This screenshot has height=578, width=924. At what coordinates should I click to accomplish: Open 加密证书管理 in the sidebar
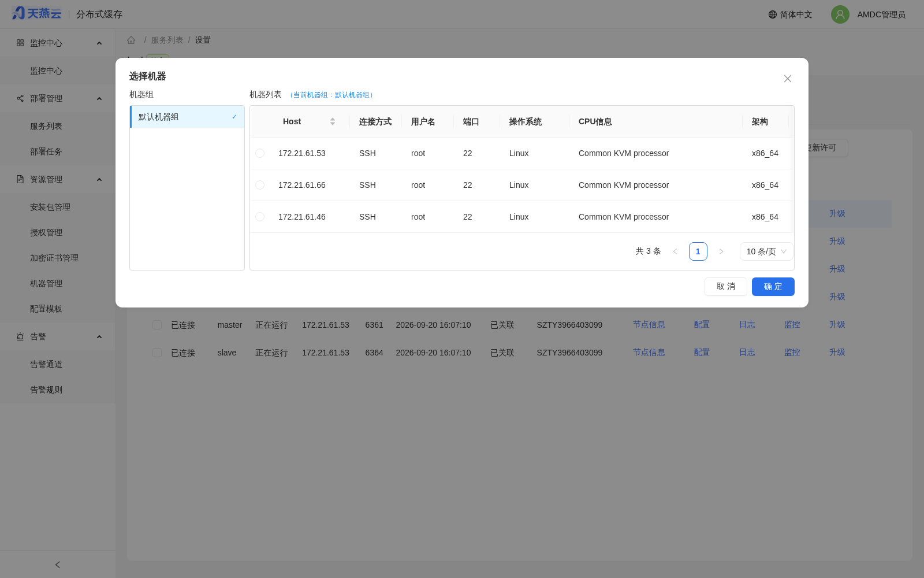[x=54, y=258]
